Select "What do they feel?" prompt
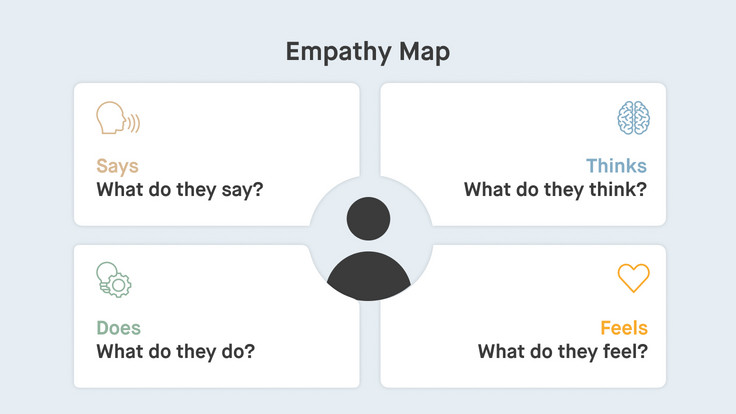This screenshot has height=414, width=736. [562, 351]
